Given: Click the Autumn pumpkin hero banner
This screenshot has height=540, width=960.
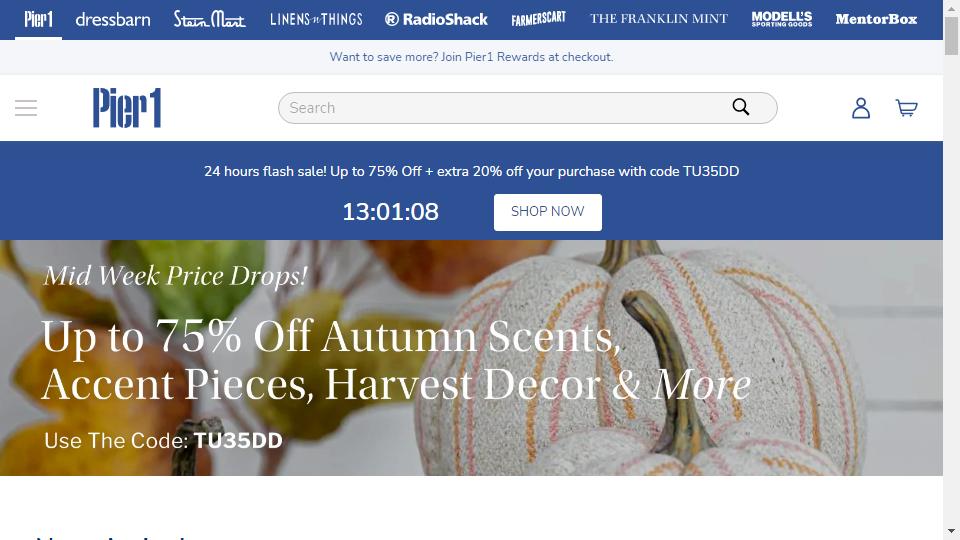Looking at the screenshot, I should click(471, 358).
